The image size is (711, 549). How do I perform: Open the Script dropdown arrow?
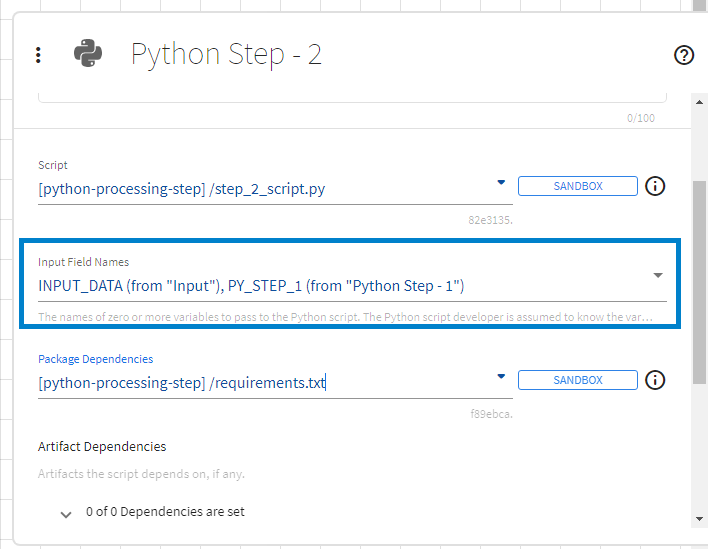pyautogui.click(x=500, y=182)
